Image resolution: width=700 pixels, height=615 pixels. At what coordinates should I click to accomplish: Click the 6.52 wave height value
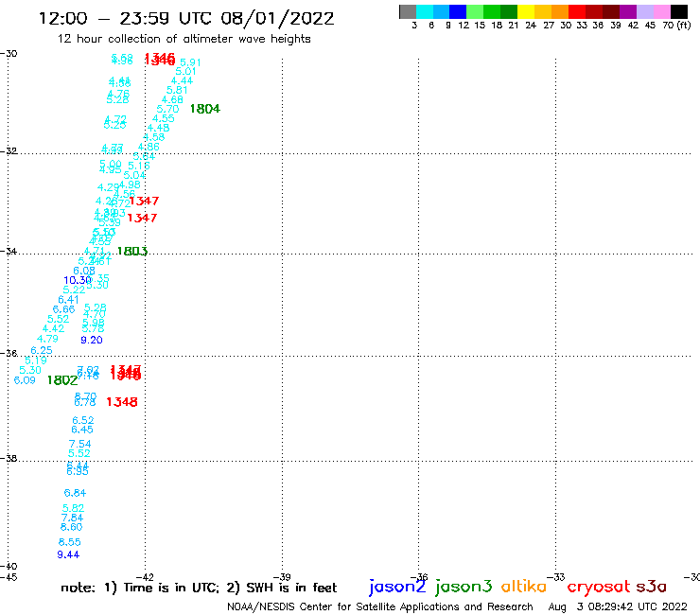(x=83, y=420)
